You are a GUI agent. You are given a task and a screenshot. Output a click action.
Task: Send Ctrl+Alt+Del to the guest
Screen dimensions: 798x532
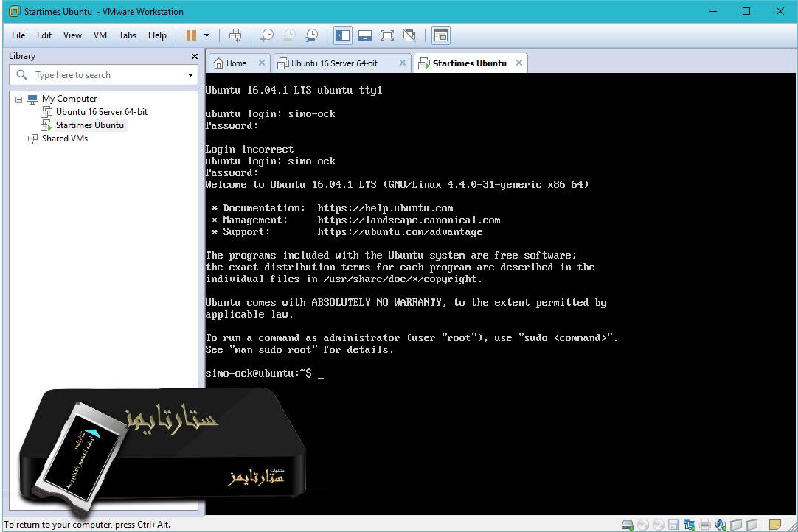coord(236,35)
